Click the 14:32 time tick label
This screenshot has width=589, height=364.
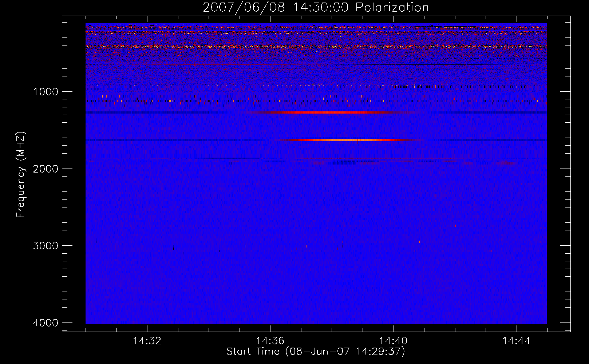(147, 341)
